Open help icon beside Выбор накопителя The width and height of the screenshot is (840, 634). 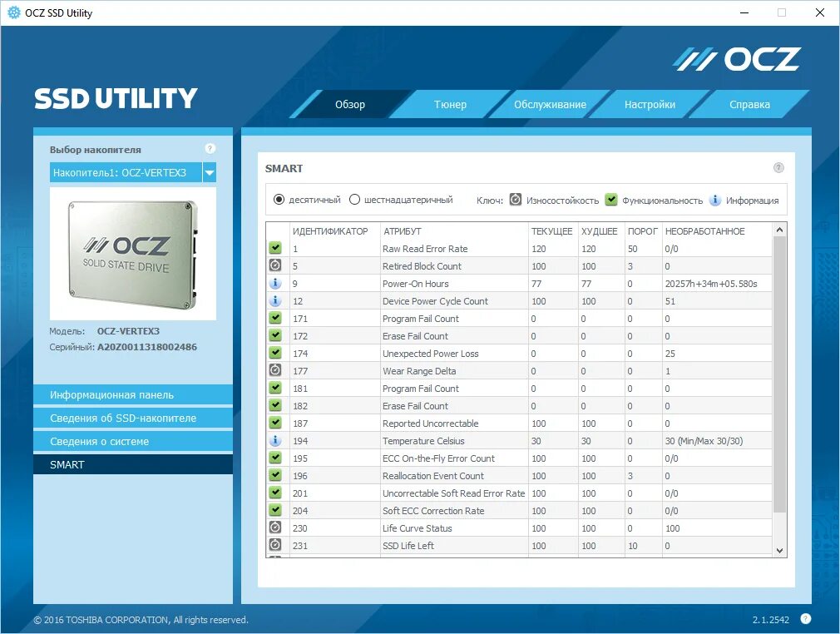click(x=210, y=148)
